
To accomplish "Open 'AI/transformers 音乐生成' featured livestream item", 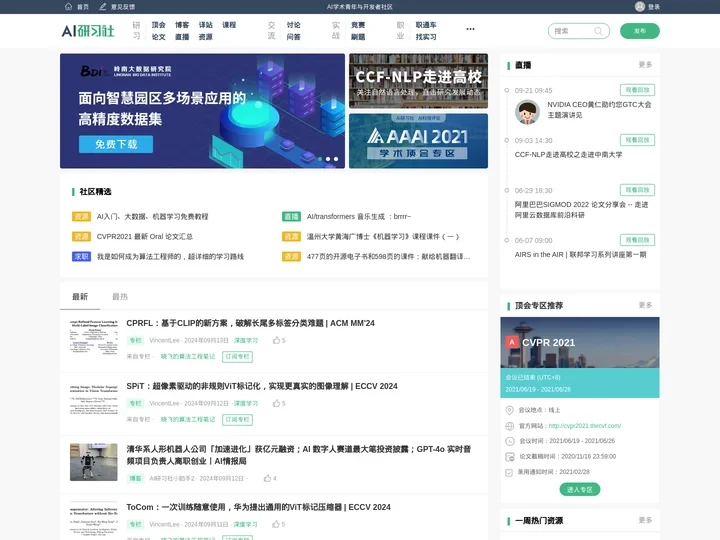I will (x=359, y=216).
